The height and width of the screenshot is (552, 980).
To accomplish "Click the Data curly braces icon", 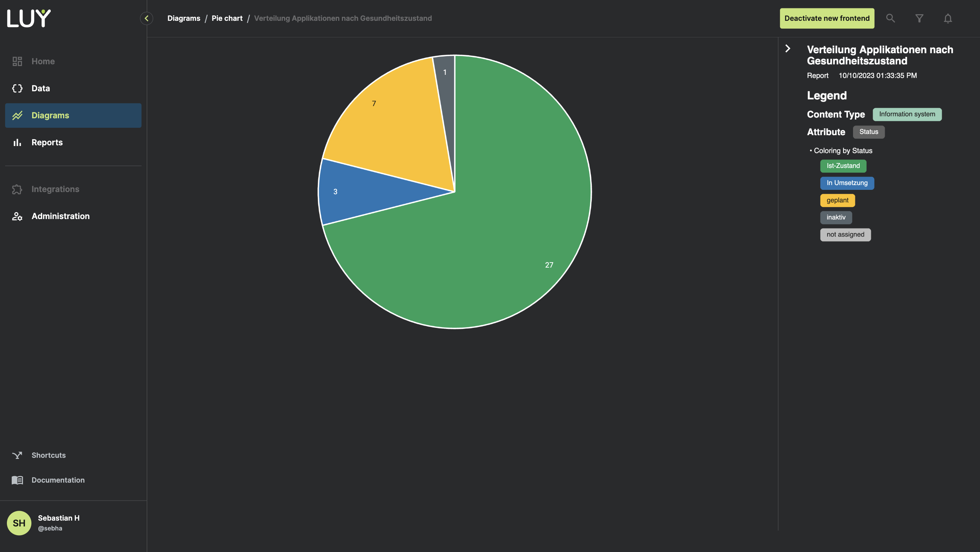I will tap(17, 88).
